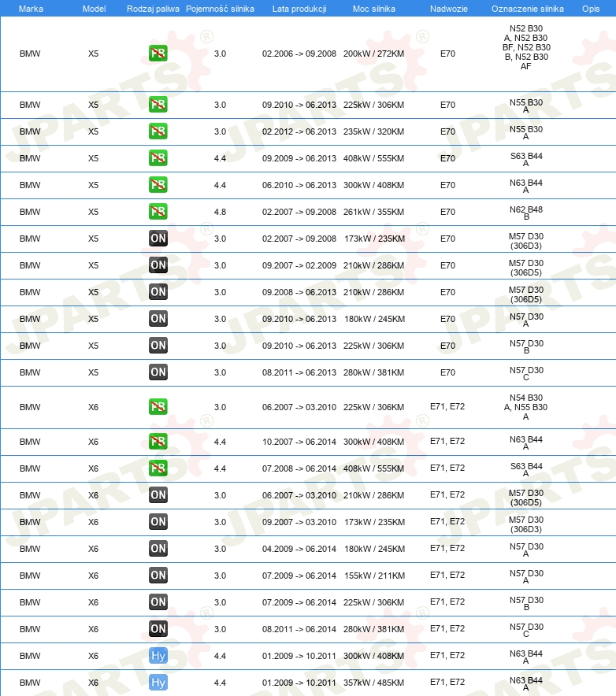Click Hy hybrid icon in X6 300kW / 408KM row
Image resolution: width=616 pixels, height=696 pixels.
pyautogui.click(x=158, y=656)
